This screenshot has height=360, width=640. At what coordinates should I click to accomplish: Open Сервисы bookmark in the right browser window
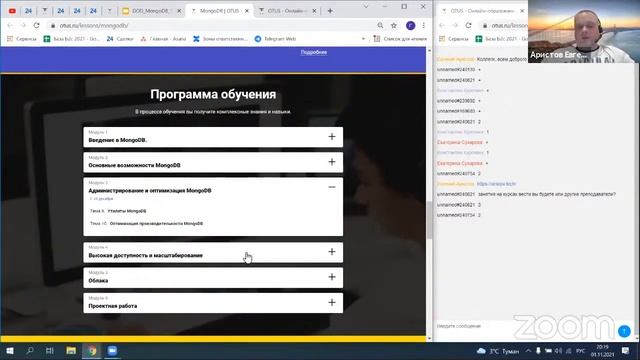point(453,39)
